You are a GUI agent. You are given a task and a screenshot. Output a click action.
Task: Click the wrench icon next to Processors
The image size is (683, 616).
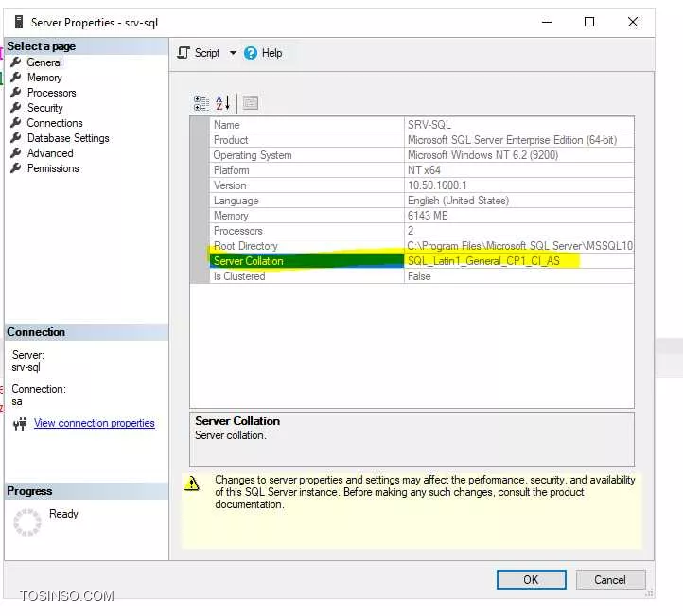click(16, 93)
